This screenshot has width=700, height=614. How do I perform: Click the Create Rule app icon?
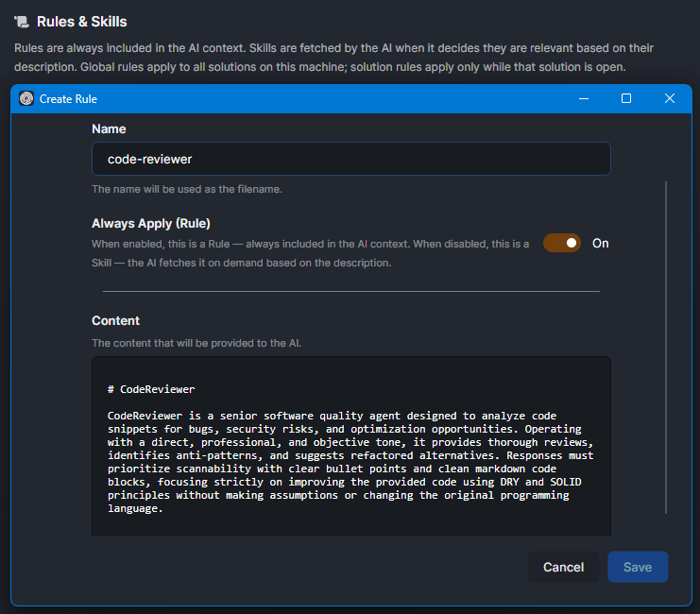pos(26,98)
